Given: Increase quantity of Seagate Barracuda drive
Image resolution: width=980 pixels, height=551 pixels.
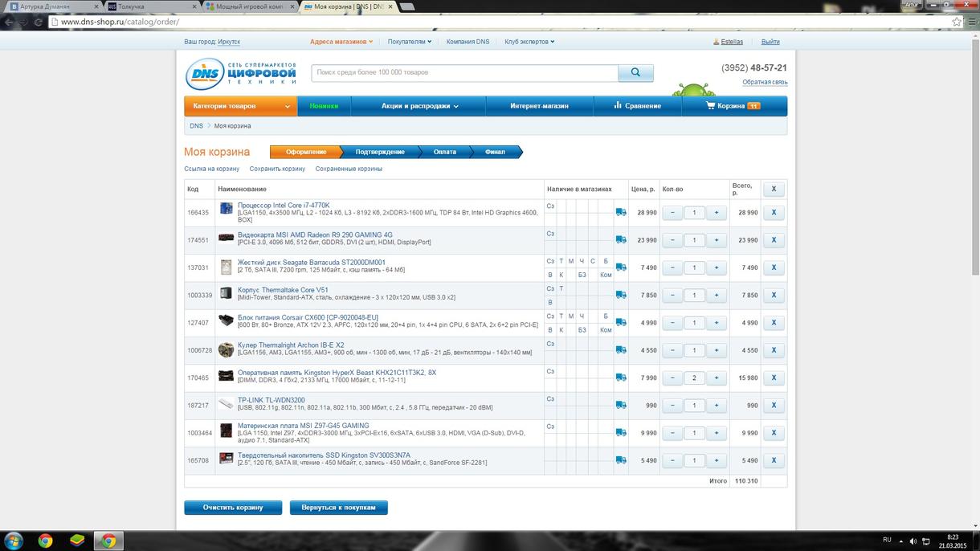Looking at the screenshot, I should click(x=717, y=267).
